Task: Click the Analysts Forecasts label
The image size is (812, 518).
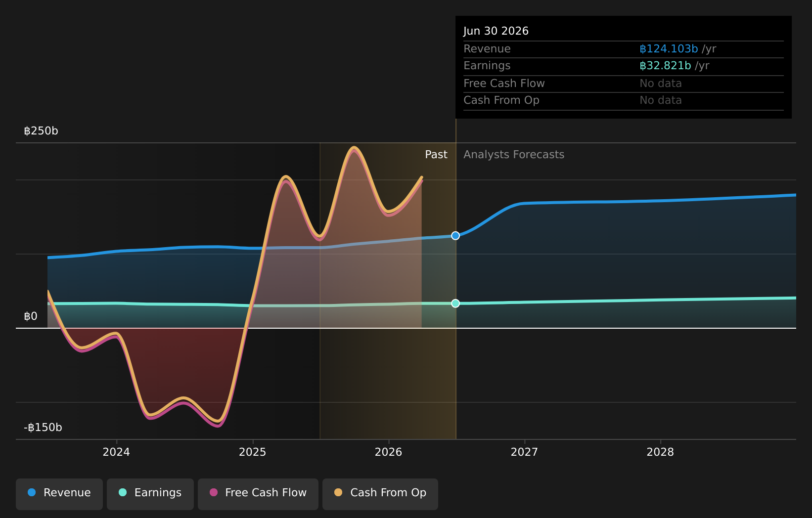Action: [x=514, y=155]
